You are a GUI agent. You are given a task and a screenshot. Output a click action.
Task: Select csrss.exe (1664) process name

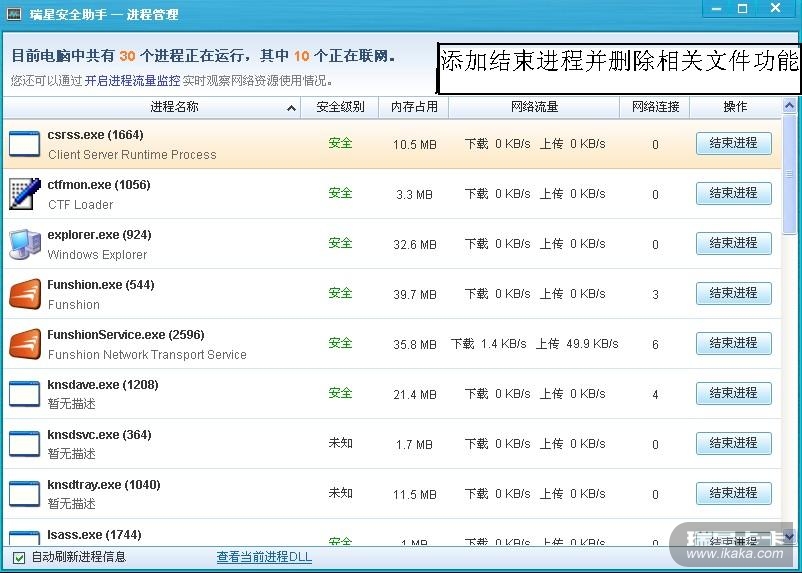coord(95,135)
